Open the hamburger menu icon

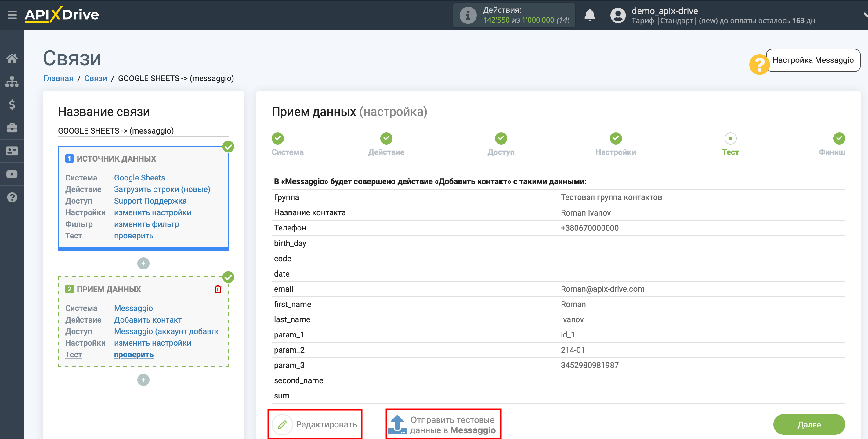coord(12,15)
